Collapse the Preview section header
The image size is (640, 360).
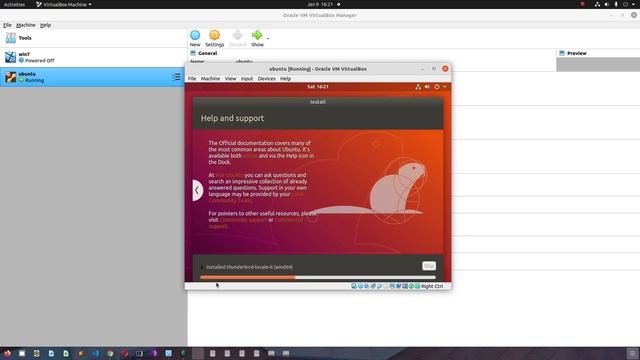573,53
